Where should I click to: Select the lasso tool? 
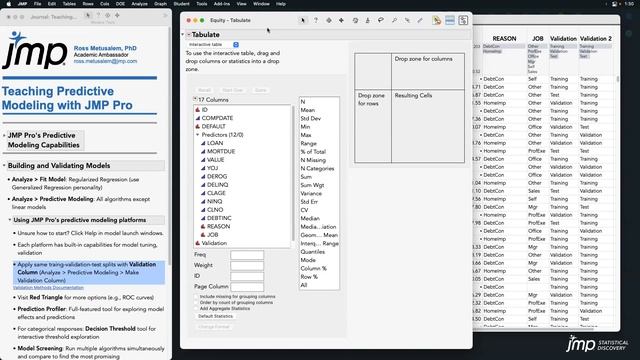[381, 20]
